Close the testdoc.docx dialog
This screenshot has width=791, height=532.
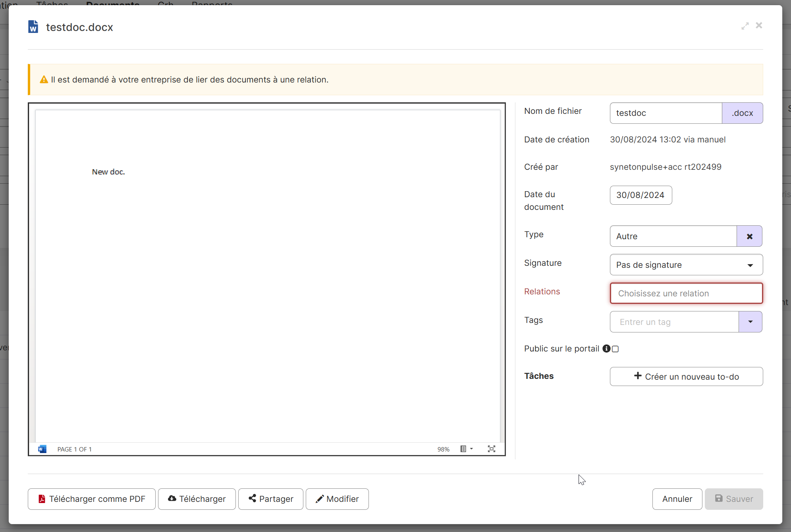[x=759, y=25]
